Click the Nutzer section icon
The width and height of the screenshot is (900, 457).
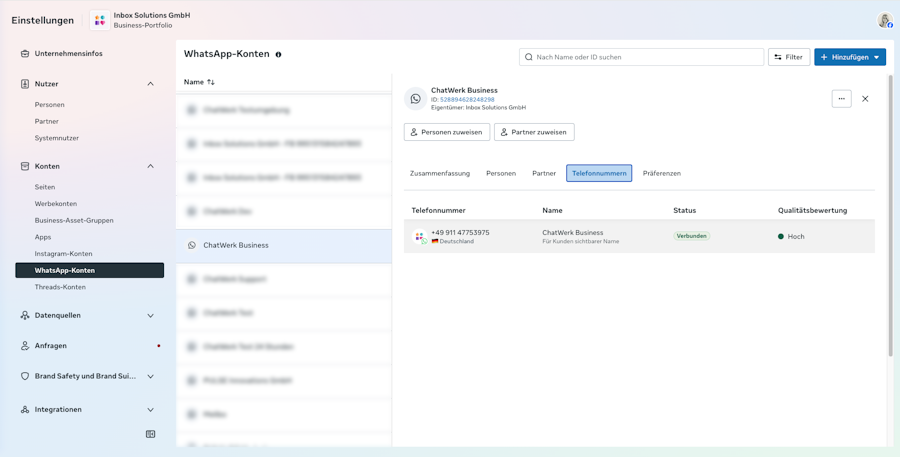[x=25, y=84]
